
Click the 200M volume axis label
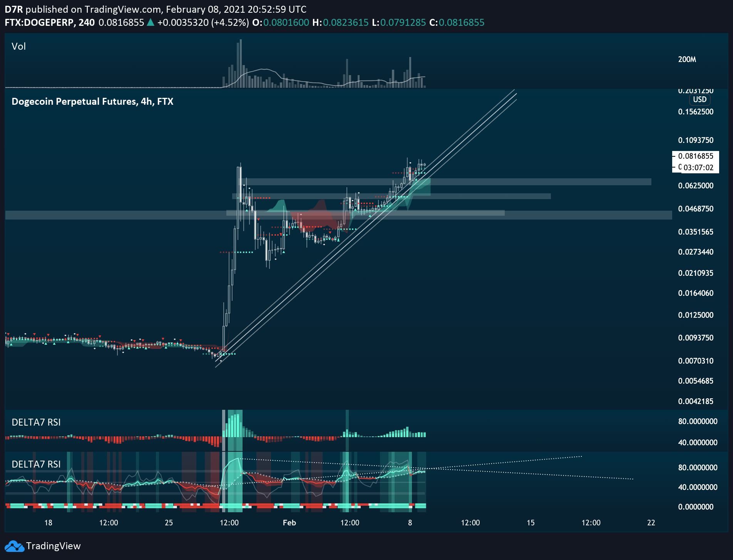[x=687, y=59]
